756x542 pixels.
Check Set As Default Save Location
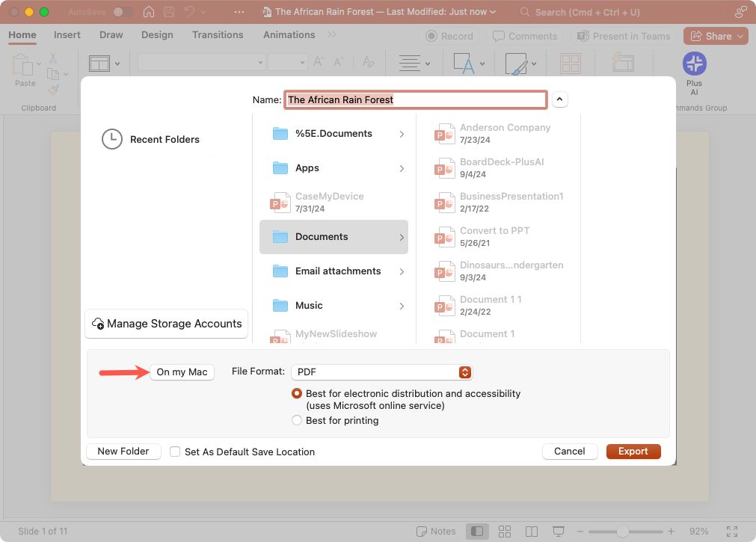coord(175,452)
